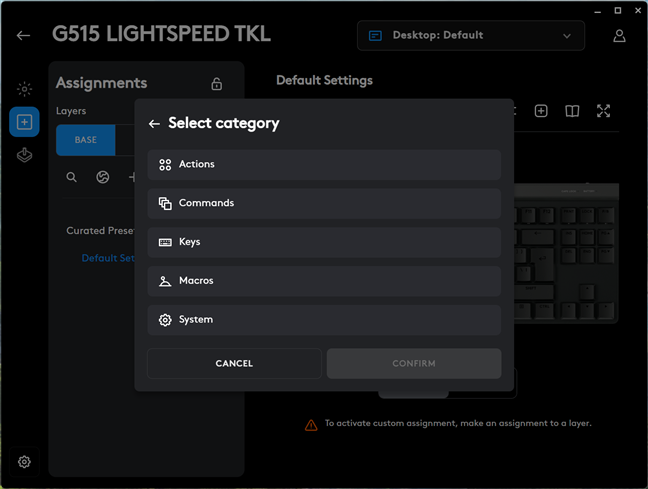Click the Default Settings heading
This screenshot has height=489, width=648.
[324, 80]
